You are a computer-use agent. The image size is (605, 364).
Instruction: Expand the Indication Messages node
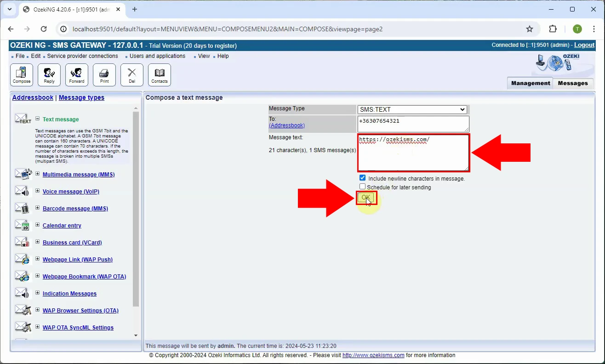click(38, 293)
